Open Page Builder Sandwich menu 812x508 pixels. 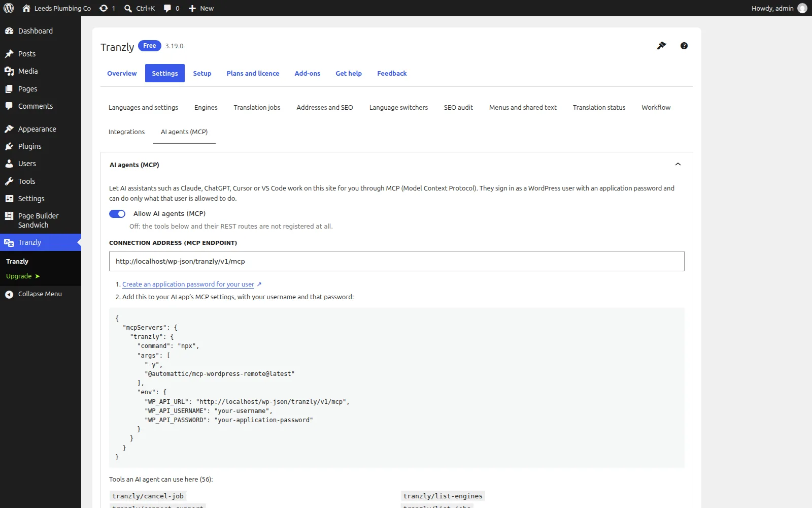pos(41,220)
